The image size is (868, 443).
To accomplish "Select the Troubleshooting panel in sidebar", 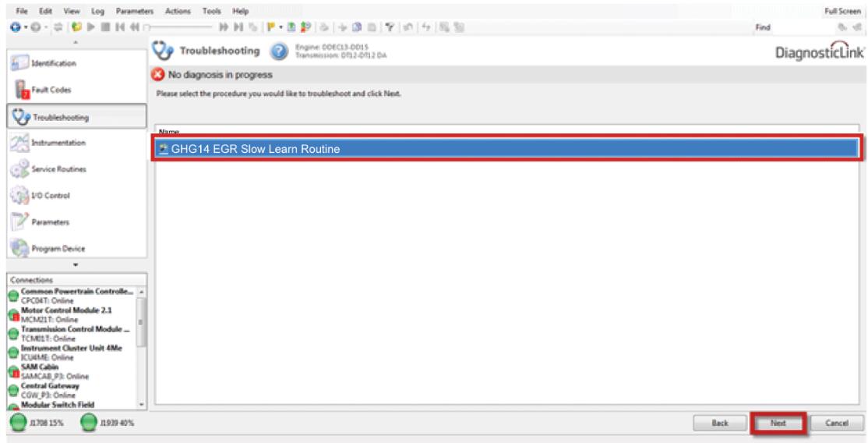I will point(76,116).
